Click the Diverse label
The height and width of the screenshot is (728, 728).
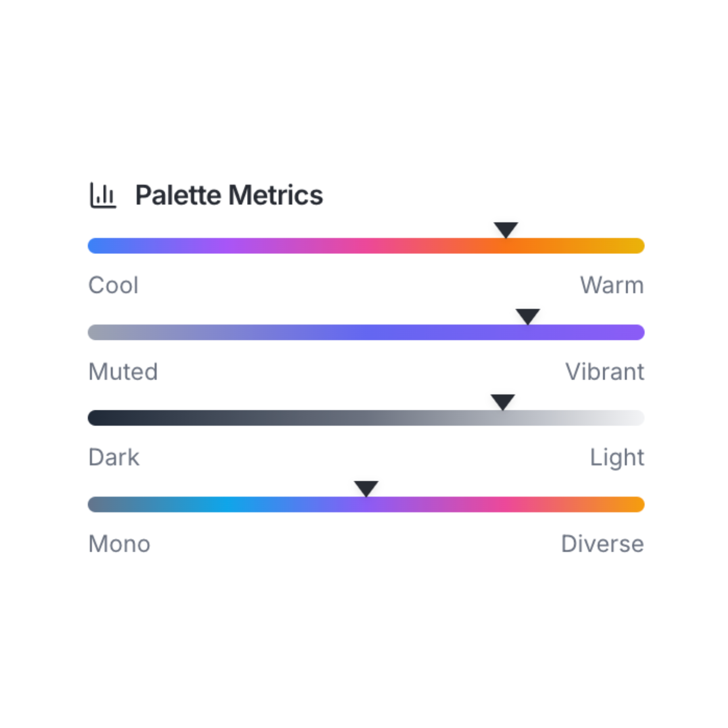tap(602, 544)
